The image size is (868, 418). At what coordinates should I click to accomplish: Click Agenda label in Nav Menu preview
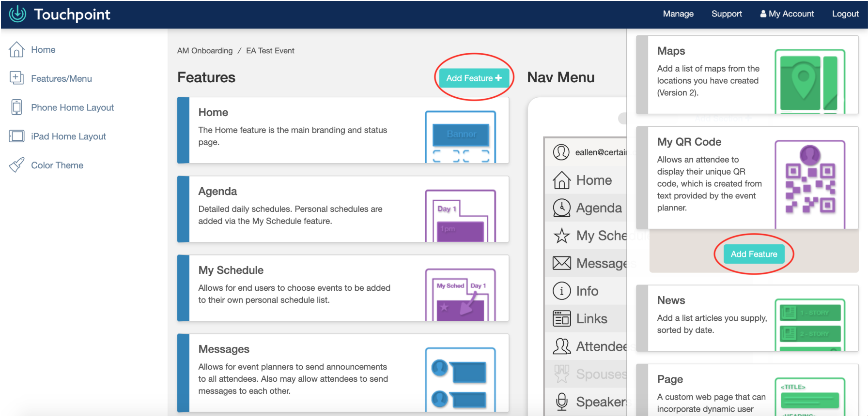[599, 208]
